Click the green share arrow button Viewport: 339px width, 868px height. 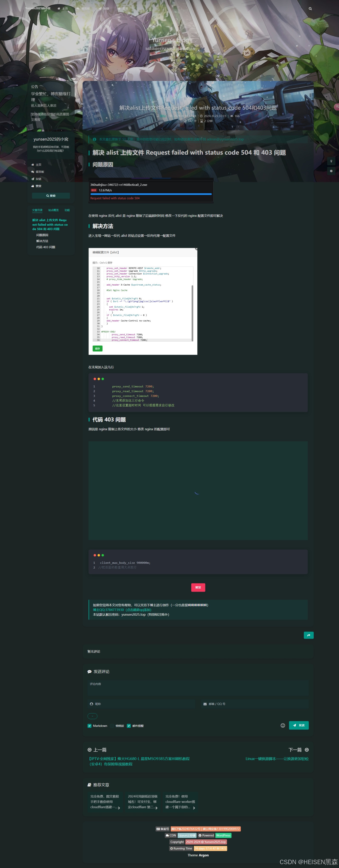309,635
